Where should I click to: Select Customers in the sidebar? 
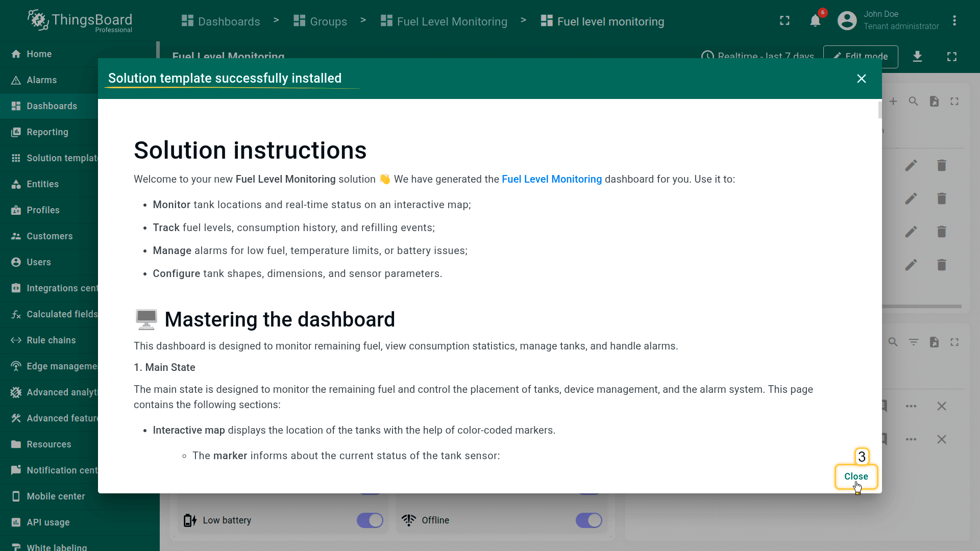point(50,236)
